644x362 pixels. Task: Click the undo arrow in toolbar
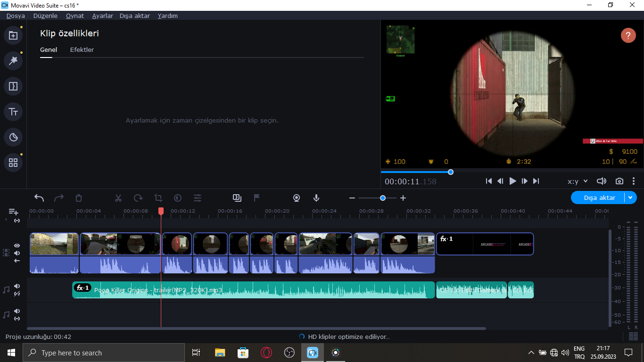click(39, 198)
